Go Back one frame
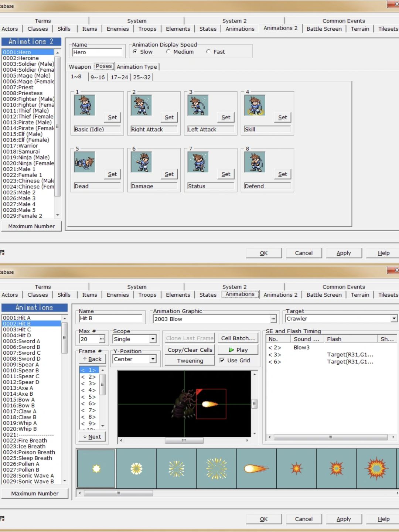 92,359
